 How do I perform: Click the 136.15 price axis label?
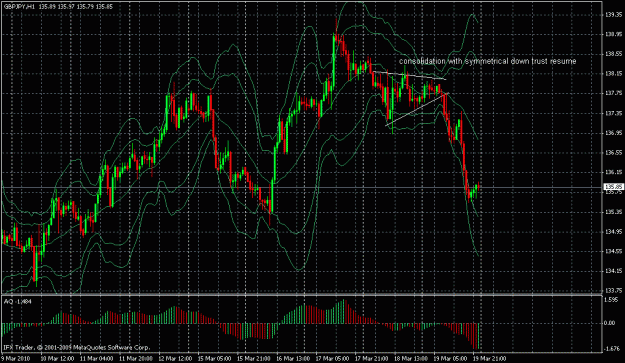[614, 172]
